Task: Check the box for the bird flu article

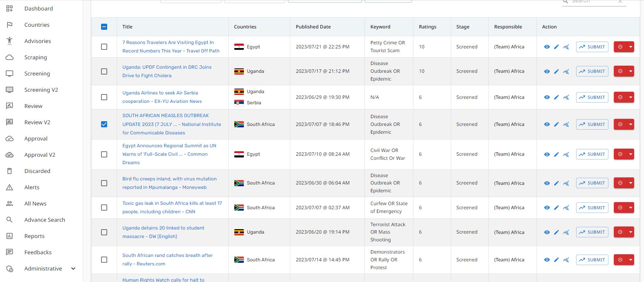Action: 104,183
